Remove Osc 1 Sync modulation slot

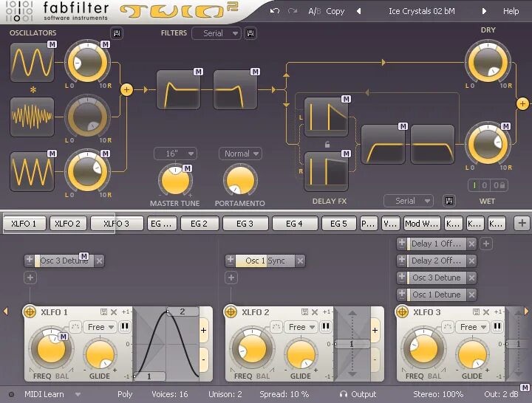click(300, 261)
